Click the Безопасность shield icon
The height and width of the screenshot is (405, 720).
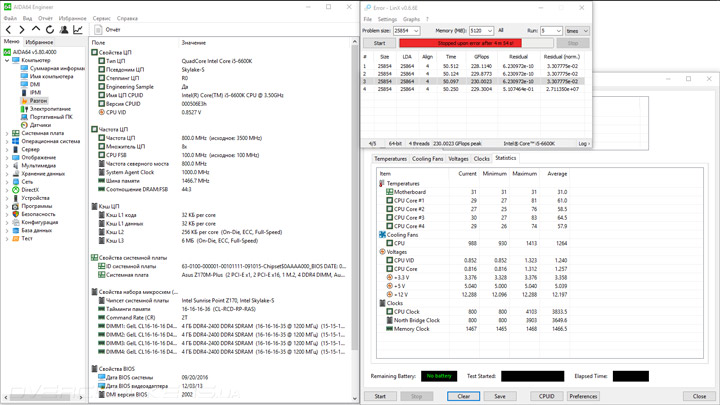pyautogui.click(x=16, y=214)
